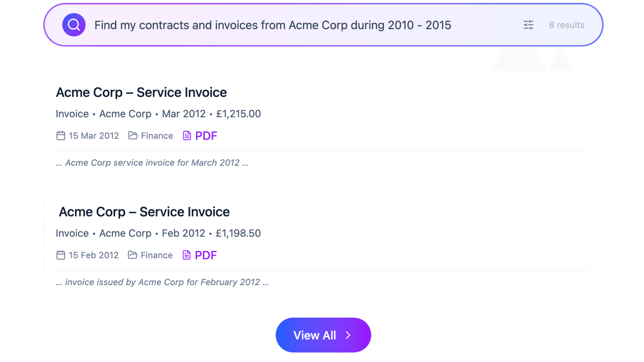The width and height of the screenshot is (644, 362).
Task: Click folder icon on the February 2012 invoice
Action: coord(132,255)
